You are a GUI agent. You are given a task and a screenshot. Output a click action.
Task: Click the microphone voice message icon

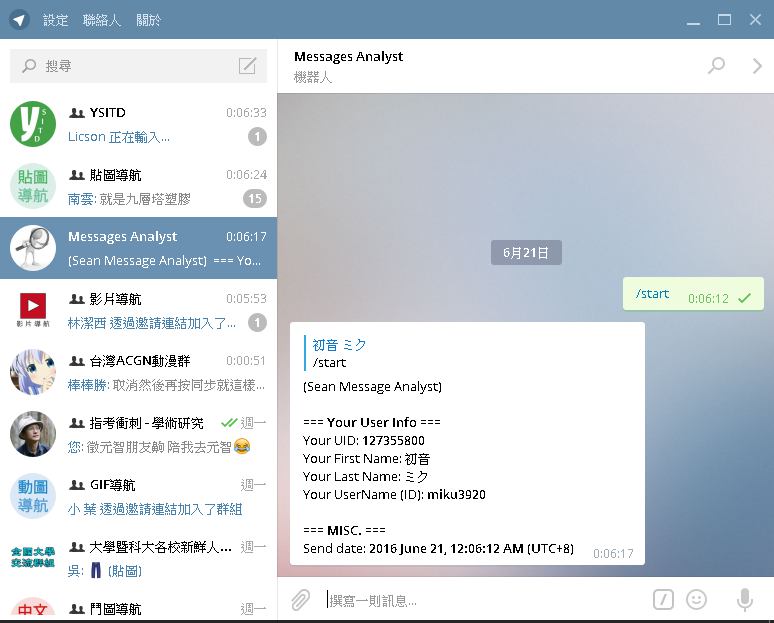pos(744,600)
